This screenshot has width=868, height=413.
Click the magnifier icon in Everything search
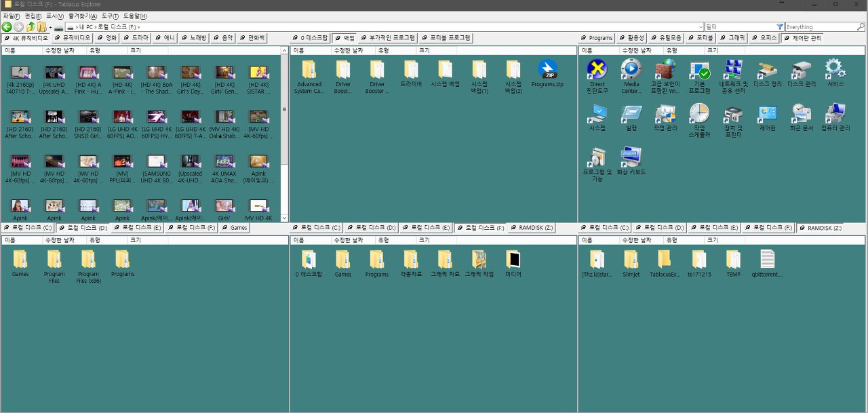click(x=861, y=27)
